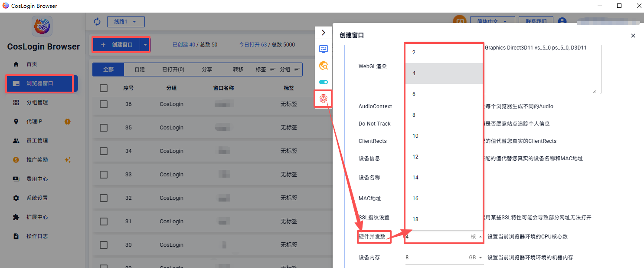Choose 12 cores in the dropdown list
The width and height of the screenshot is (644, 268).
[x=444, y=157]
